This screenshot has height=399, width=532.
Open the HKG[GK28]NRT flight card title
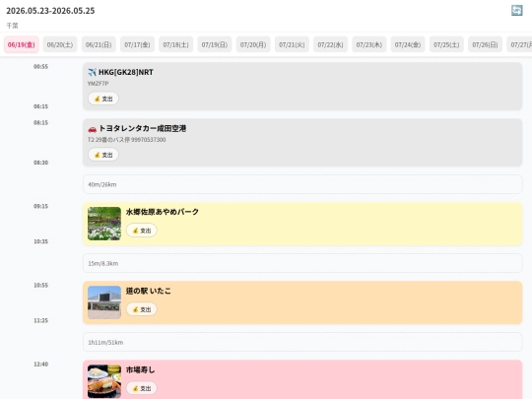pos(126,72)
